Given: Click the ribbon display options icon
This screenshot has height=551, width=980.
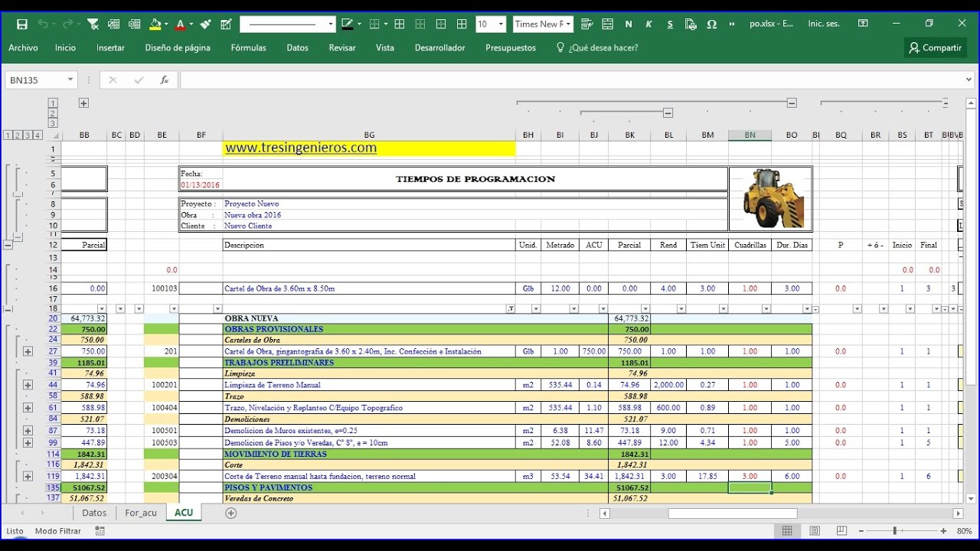Looking at the screenshot, I should pos(863,24).
